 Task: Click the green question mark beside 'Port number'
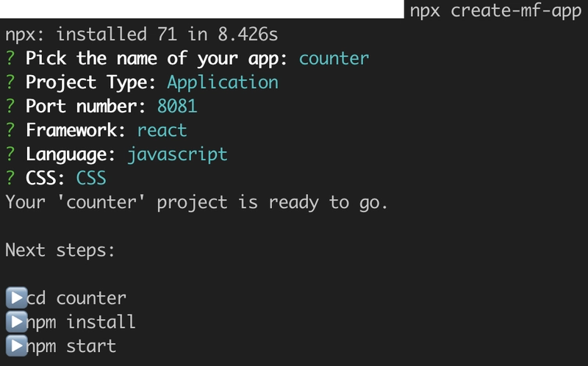(10, 106)
